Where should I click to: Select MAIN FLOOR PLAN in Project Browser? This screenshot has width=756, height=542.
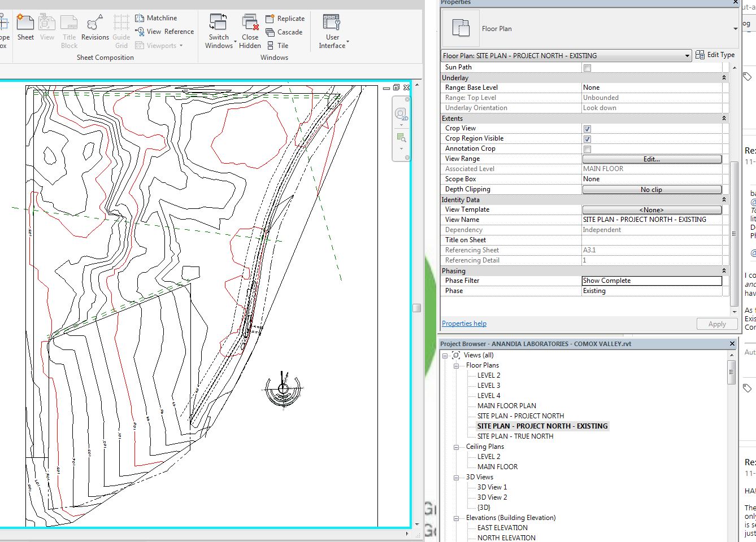click(x=507, y=406)
